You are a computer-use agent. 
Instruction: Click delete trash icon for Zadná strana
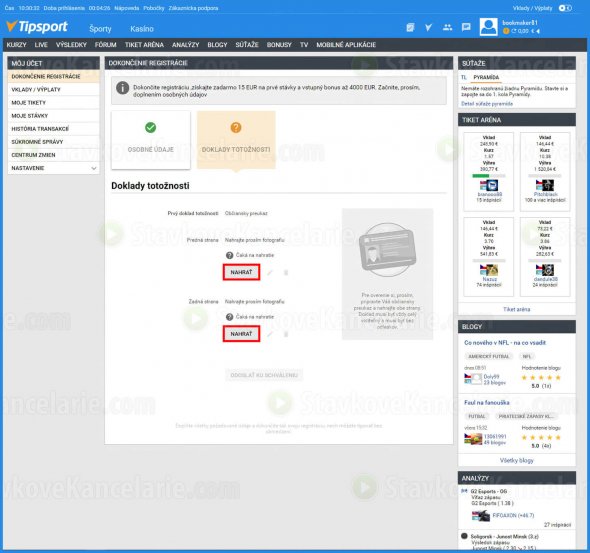(286, 334)
